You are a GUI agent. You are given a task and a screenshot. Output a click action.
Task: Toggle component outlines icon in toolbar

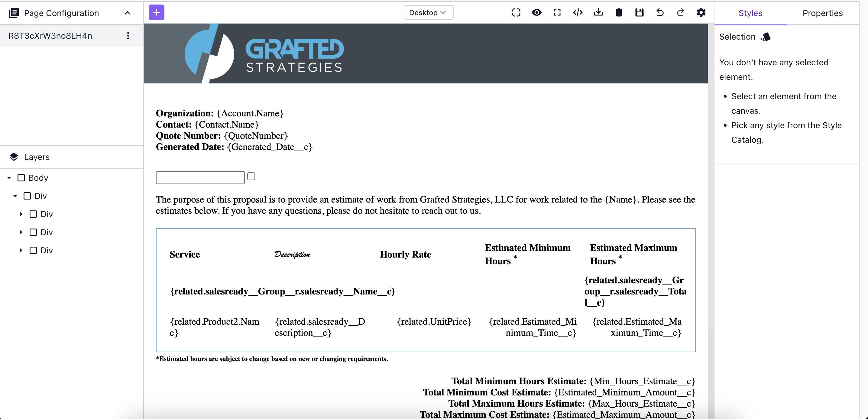tap(516, 12)
